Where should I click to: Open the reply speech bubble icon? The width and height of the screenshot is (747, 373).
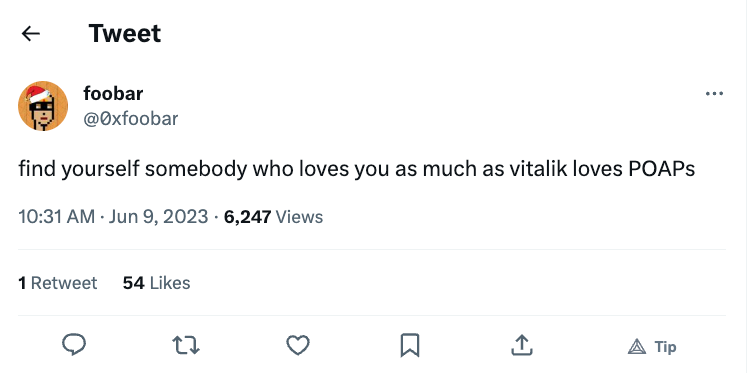tap(74, 344)
